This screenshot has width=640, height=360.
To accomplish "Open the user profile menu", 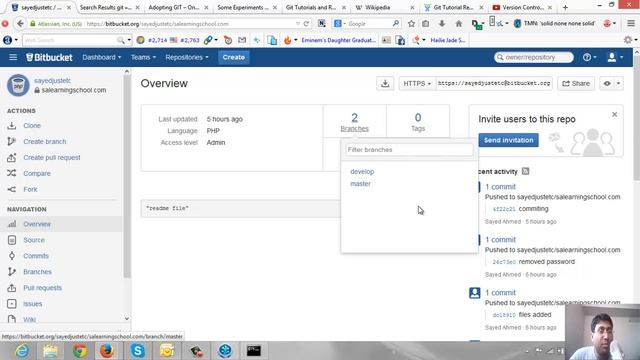I will (615, 57).
